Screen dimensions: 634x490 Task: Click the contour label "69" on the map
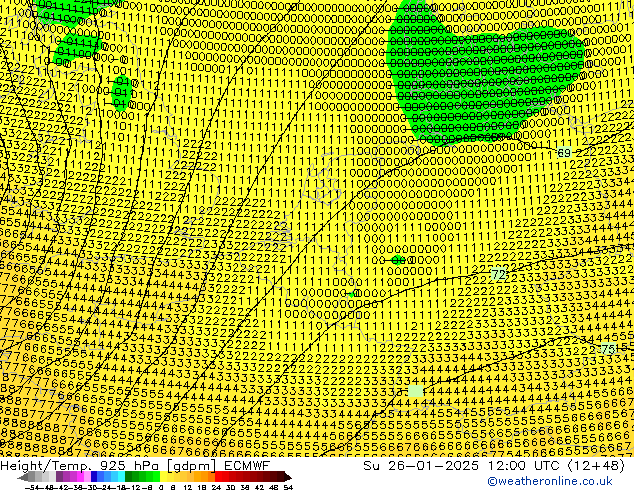click(x=564, y=153)
